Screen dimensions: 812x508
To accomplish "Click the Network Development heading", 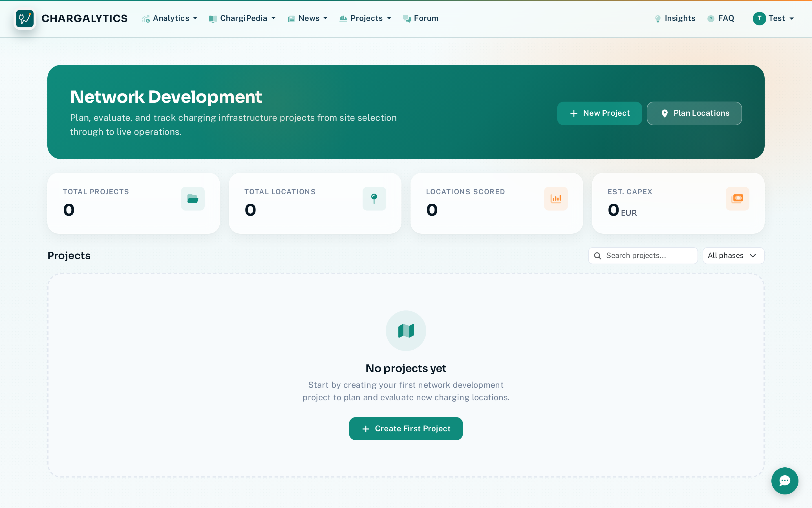I will point(166,97).
